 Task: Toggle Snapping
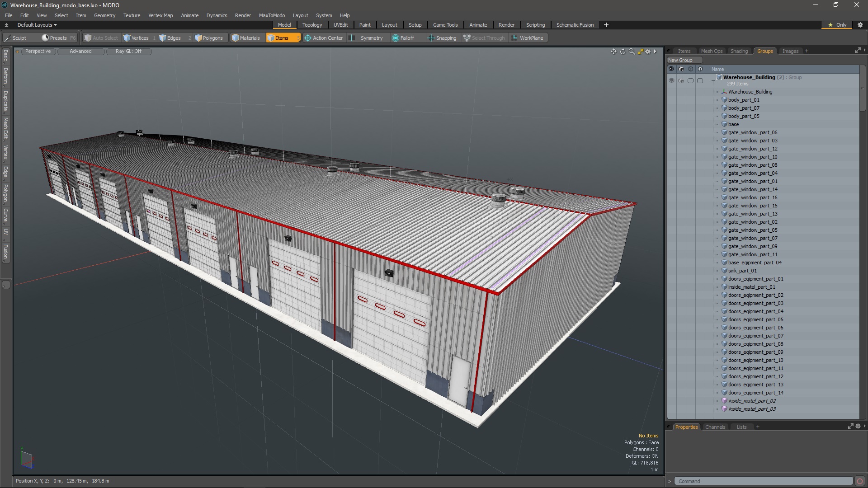point(442,38)
